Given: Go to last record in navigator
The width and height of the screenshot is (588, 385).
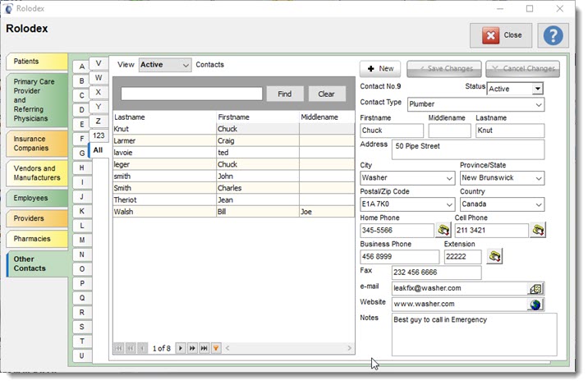Looking at the screenshot, I should tap(204, 348).
